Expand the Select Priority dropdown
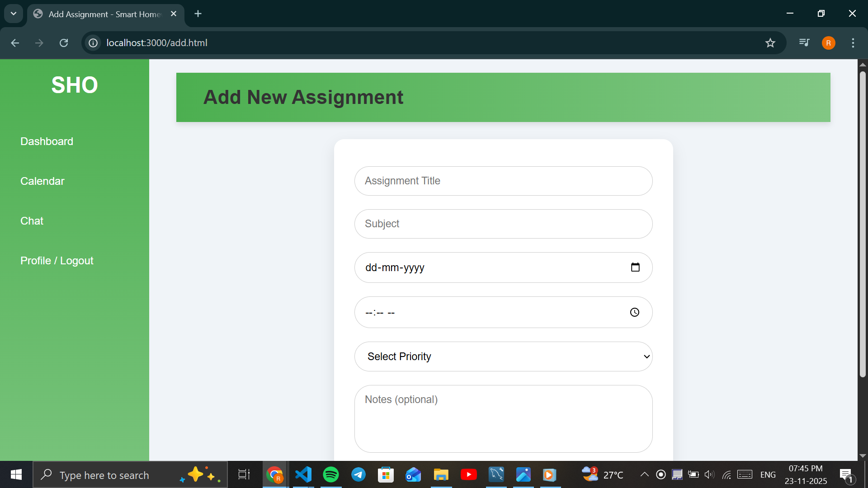868x488 pixels. [503, 357]
